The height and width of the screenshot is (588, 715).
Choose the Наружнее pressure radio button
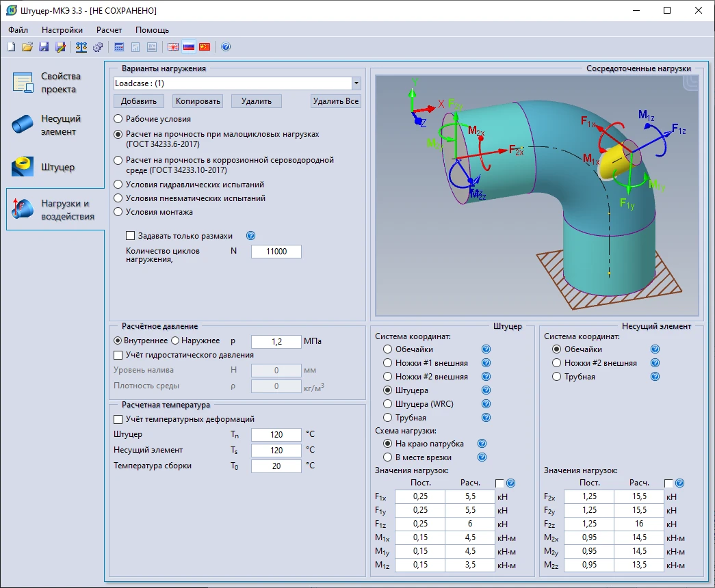(x=174, y=340)
